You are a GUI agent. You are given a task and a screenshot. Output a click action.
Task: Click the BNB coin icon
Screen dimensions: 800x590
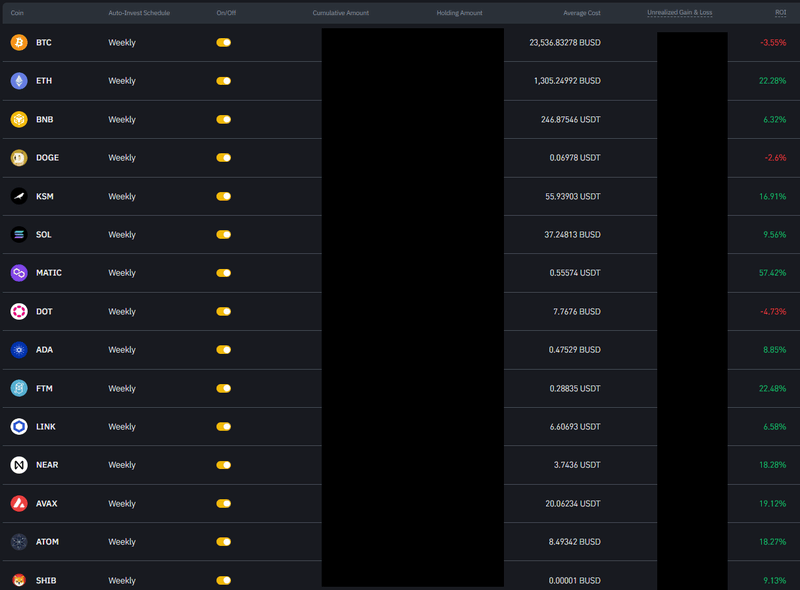click(x=19, y=119)
